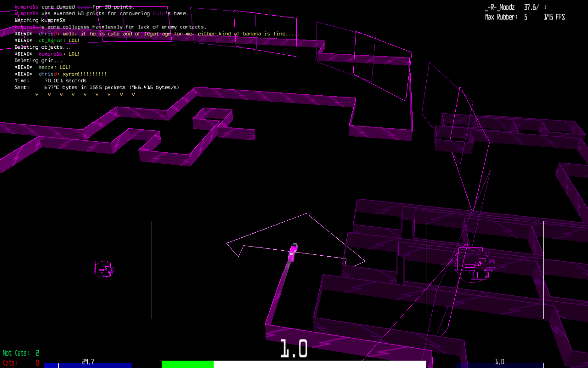
Task: Click the large 1.0 speed readout
Action: coord(294,349)
